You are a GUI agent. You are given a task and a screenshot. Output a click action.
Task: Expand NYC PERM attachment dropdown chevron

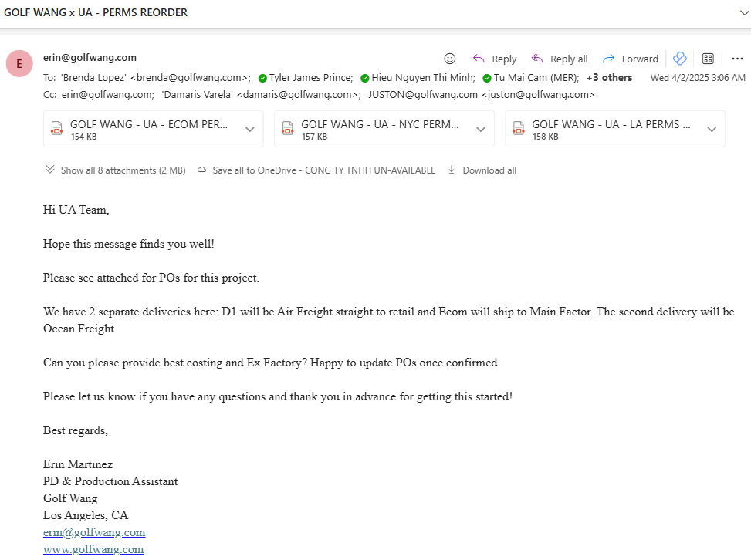tap(481, 130)
